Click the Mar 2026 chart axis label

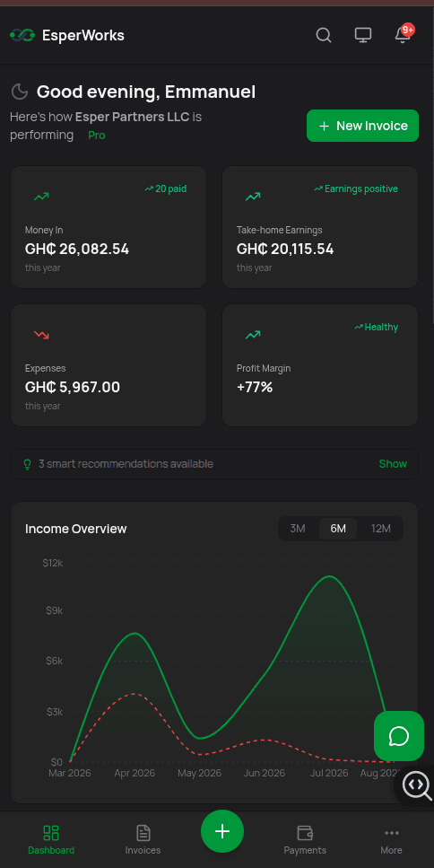pyautogui.click(x=70, y=773)
